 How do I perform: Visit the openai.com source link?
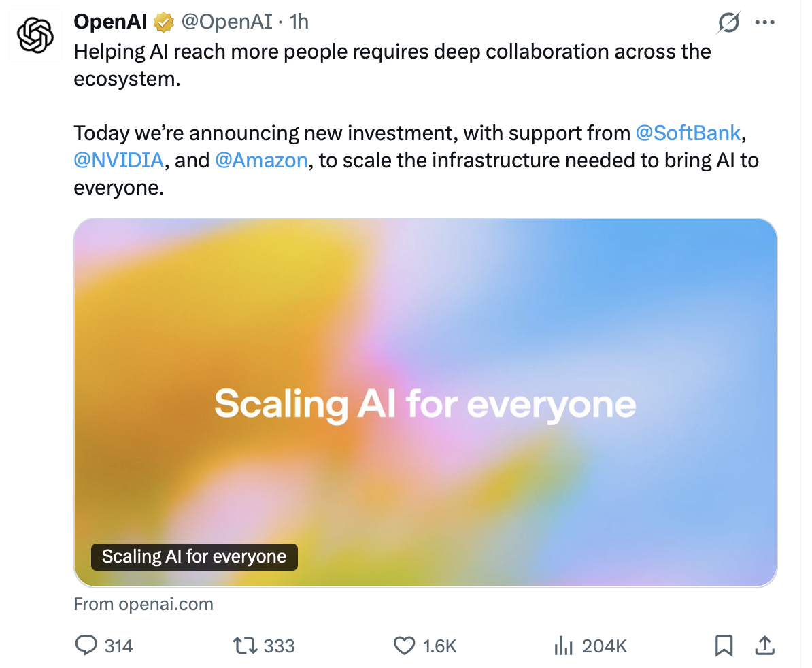143,603
